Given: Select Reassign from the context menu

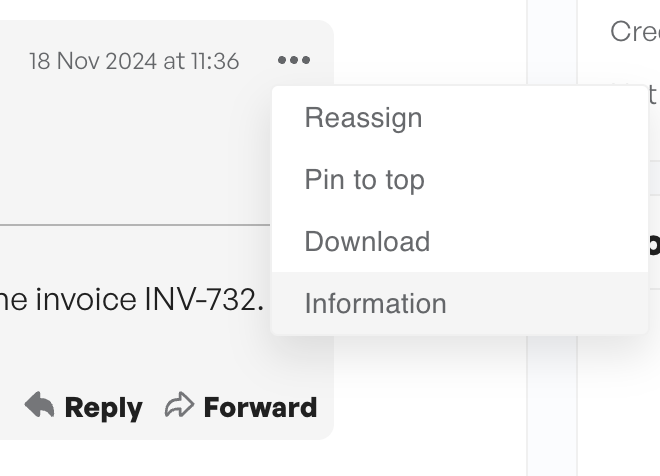Looking at the screenshot, I should [460, 117].
